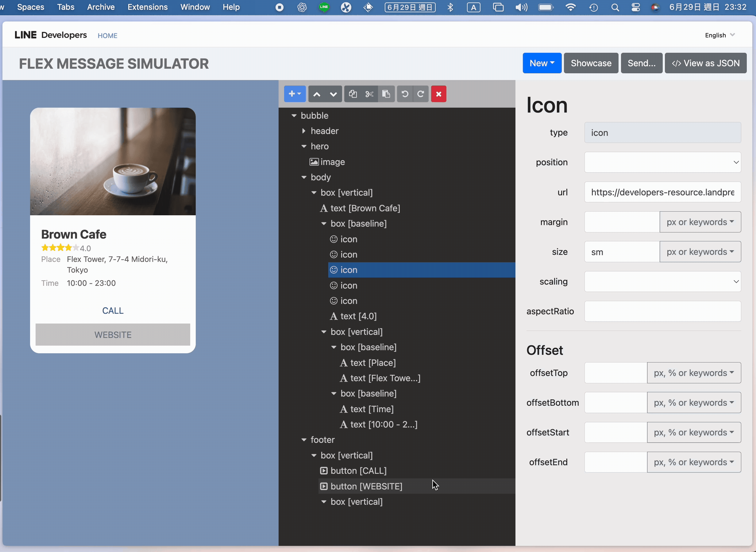Click the aspectRatio input field
This screenshot has height=552, width=756.
point(662,311)
